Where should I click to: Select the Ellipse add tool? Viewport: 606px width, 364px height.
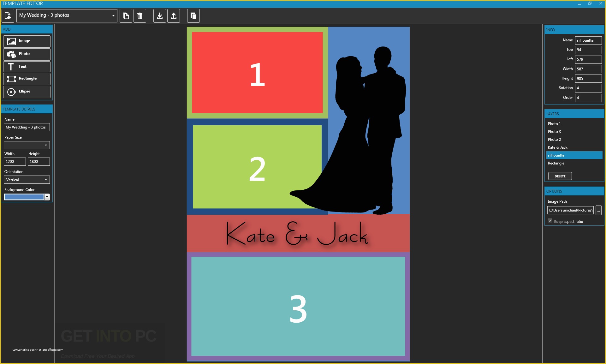click(27, 91)
